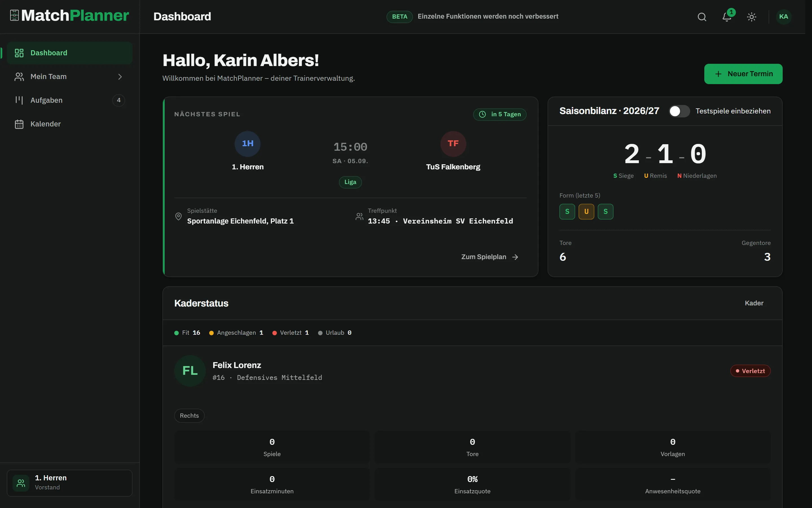812x508 pixels.
Task: Open the KA user avatar menu
Action: (x=784, y=17)
